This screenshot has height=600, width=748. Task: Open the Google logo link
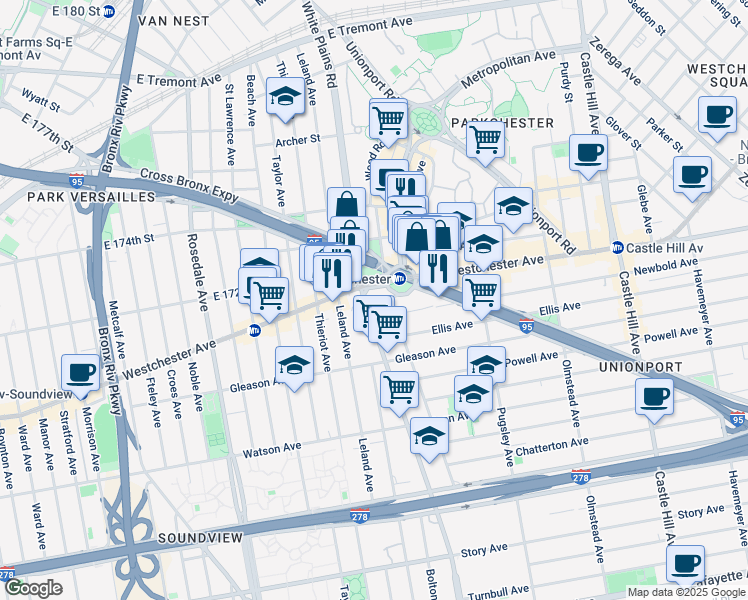pos(33,588)
